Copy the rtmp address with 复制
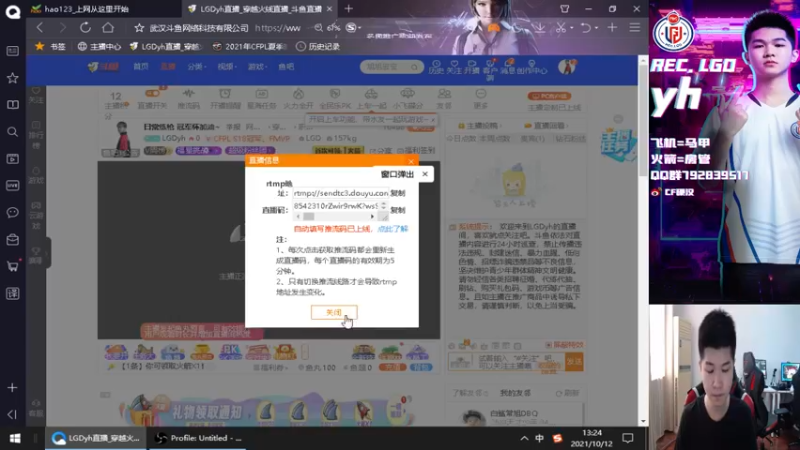This screenshot has height=450, width=800. pos(397,193)
